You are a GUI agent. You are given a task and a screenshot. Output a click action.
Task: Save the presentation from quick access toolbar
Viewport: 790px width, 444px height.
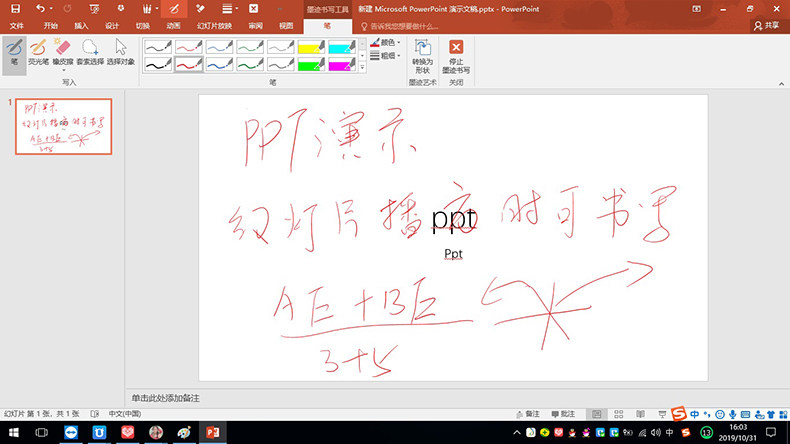(x=16, y=9)
